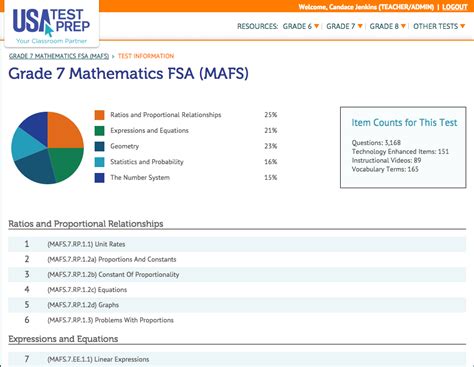Open (MAFS.7.RP.1.2b) Constant Of Proportionality row
The image size is (474, 367).
click(237, 275)
